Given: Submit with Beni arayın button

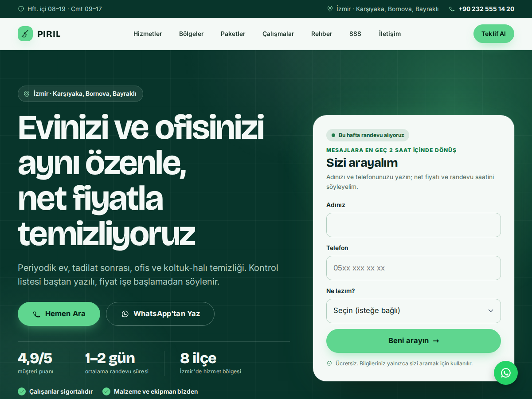Looking at the screenshot, I should coord(414,341).
